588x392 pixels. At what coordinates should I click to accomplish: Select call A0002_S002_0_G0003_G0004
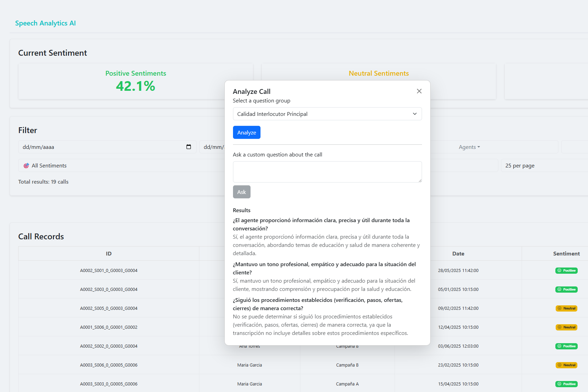coord(109,346)
